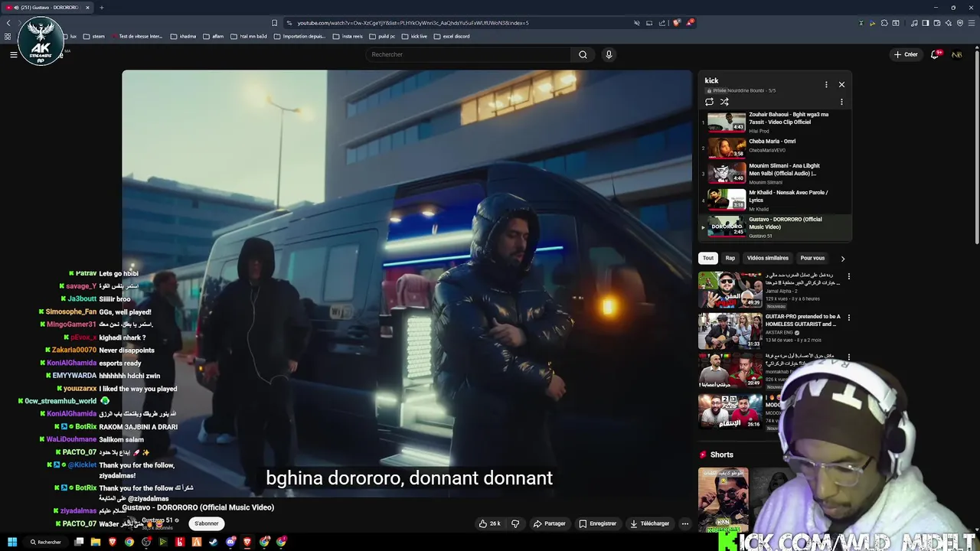Click the YouTube search magnifier button
The width and height of the screenshot is (980, 551).
(583, 54)
